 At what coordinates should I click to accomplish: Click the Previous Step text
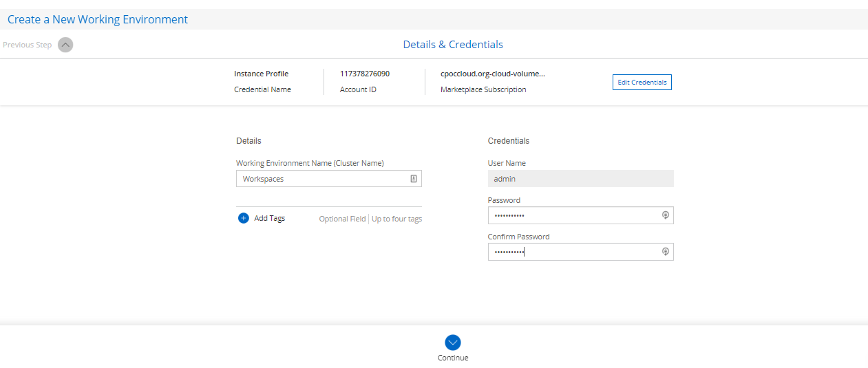pyautogui.click(x=28, y=45)
